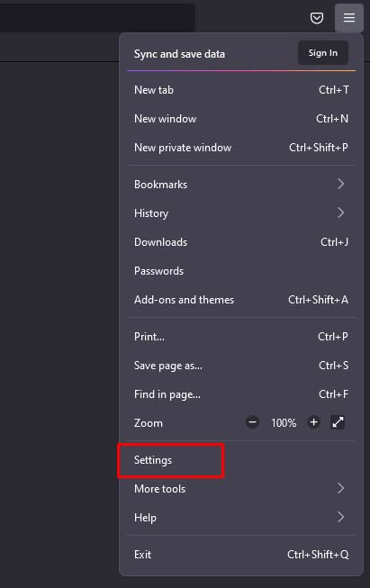Exit the browser via menu
370x588 pixels.
coord(241,555)
